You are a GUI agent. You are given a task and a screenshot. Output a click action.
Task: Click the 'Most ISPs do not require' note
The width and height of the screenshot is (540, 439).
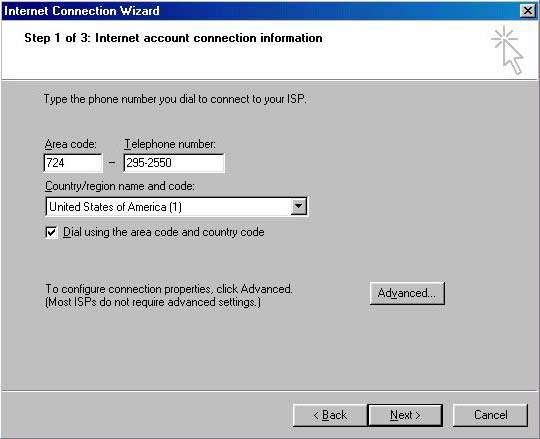tap(153, 302)
